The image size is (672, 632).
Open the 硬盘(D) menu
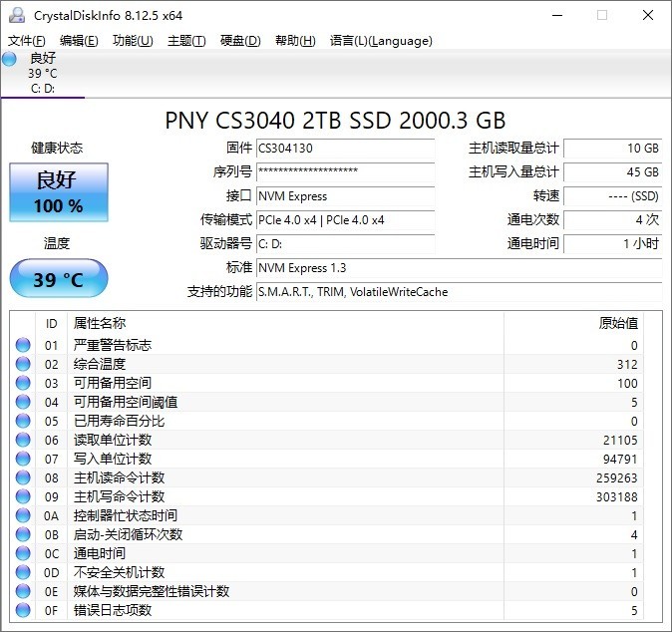240,41
